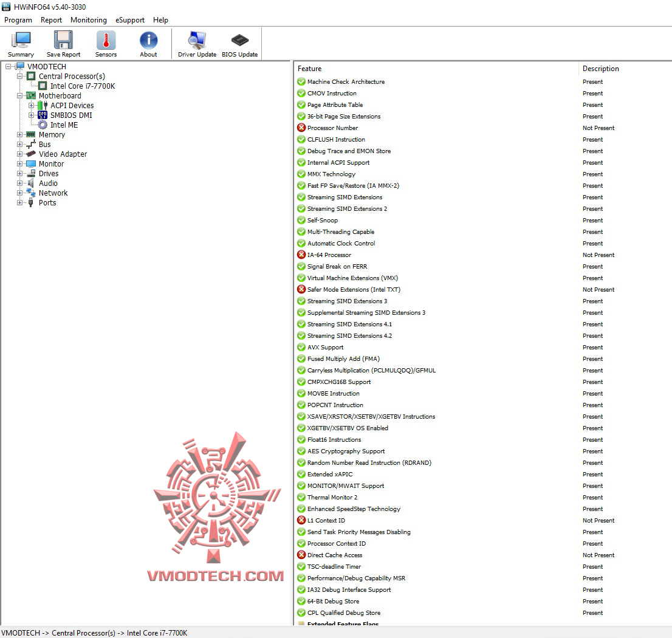Viewport: 672px width, 638px height.
Task: Select the Intel ME gear icon
Action: click(x=43, y=125)
